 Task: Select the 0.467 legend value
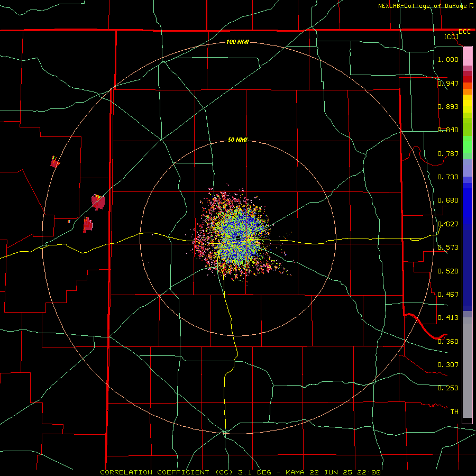[448, 295]
